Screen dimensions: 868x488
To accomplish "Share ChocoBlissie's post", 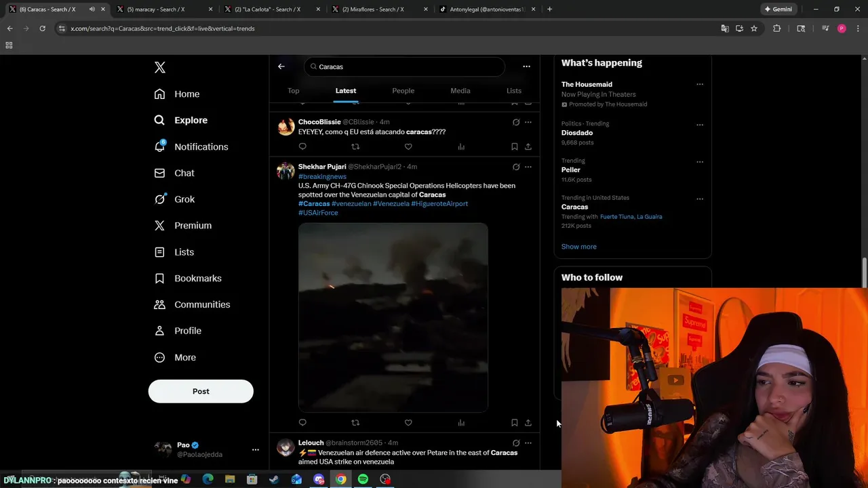I will click(x=528, y=146).
